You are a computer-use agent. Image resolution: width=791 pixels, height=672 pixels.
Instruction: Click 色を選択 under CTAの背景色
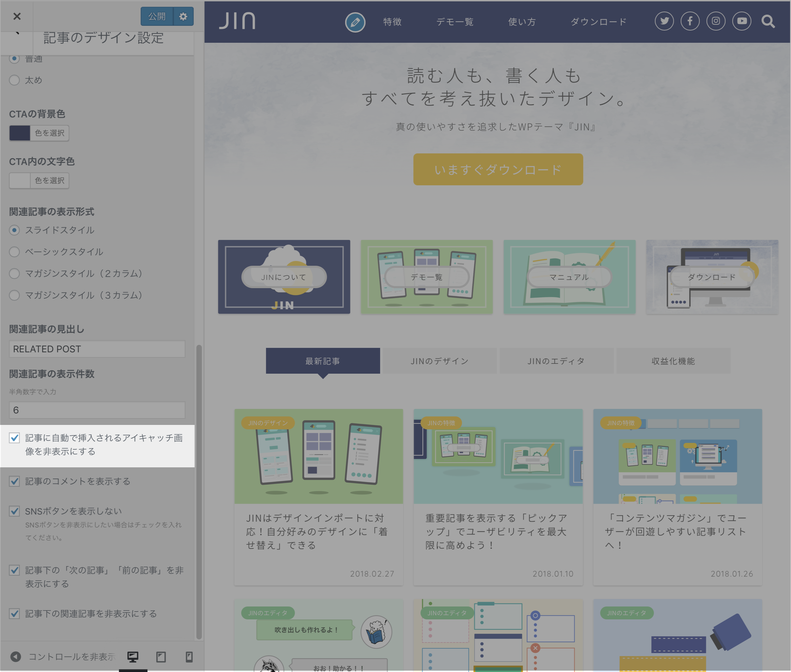click(50, 133)
